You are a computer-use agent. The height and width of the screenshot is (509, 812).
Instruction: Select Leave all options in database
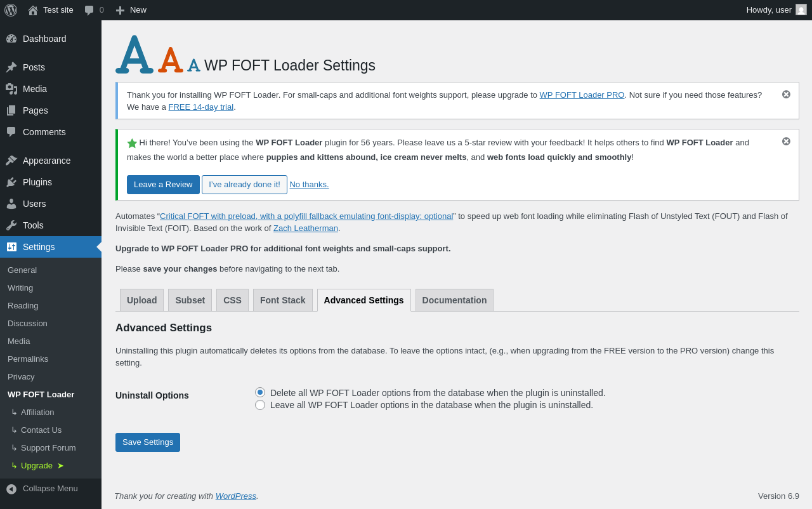coord(260,405)
